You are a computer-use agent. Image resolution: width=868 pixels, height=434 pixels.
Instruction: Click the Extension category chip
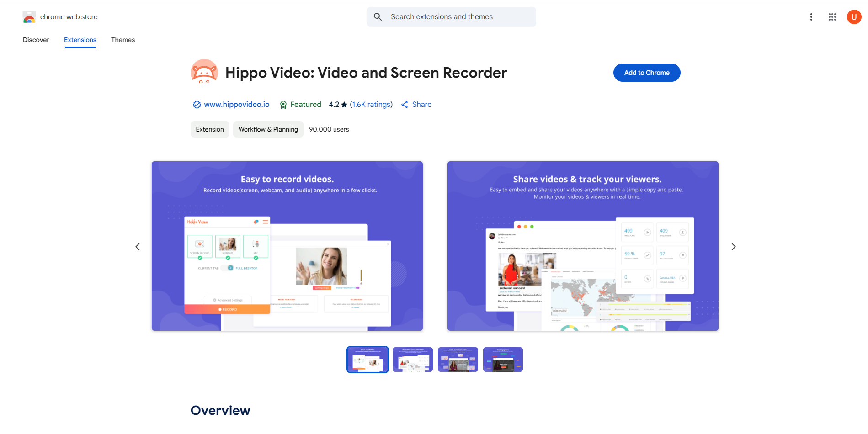[209, 129]
